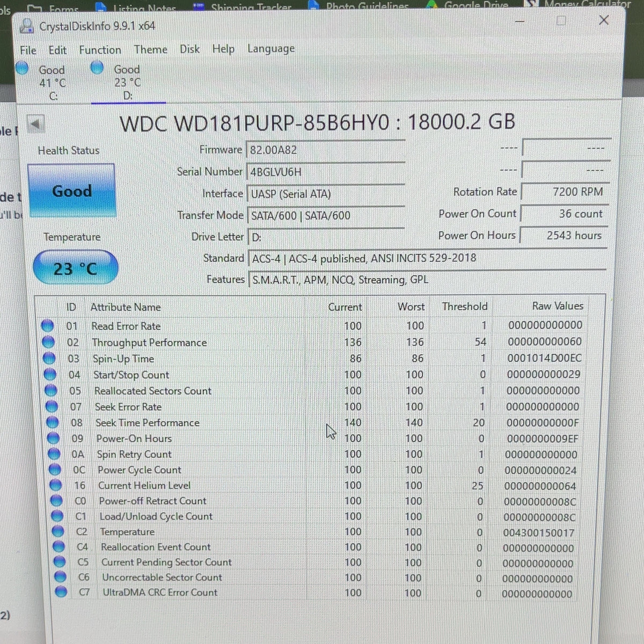Click the CrystalDiskInfo title bar app icon
This screenshot has height=644, width=644.
click(x=27, y=26)
